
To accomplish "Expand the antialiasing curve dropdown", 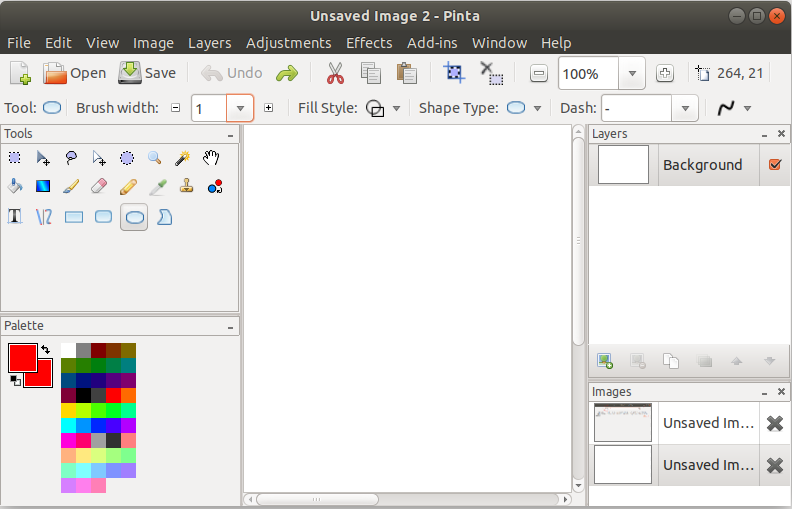I will [x=748, y=108].
